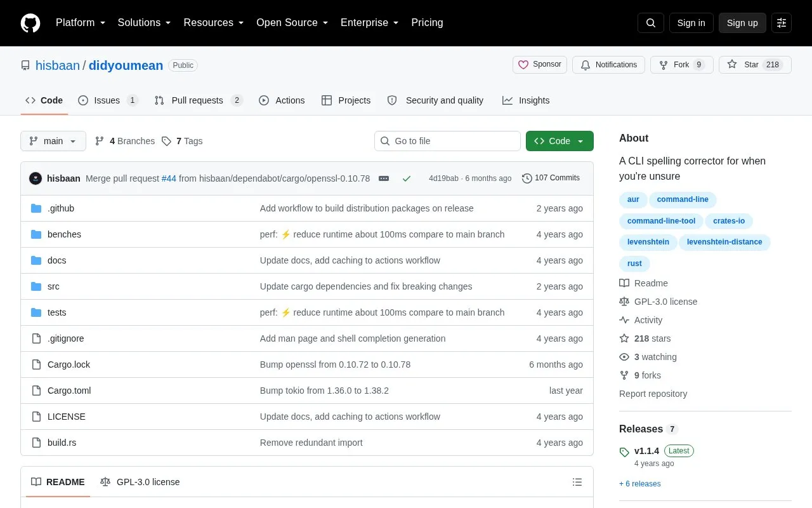The width and height of the screenshot is (812, 508).
Task: Expand the Platform menu in the header
Action: (81, 23)
